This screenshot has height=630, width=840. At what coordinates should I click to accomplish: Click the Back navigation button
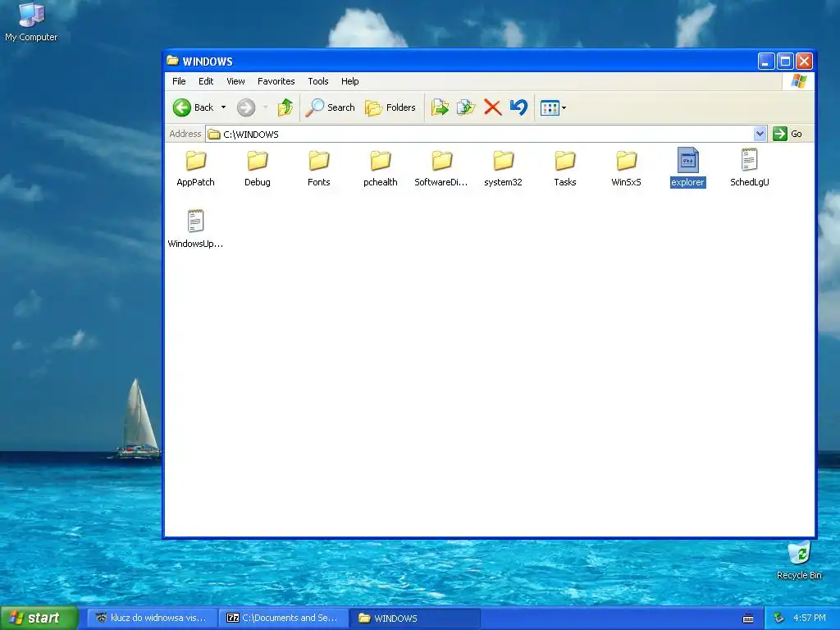tap(194, 107)
